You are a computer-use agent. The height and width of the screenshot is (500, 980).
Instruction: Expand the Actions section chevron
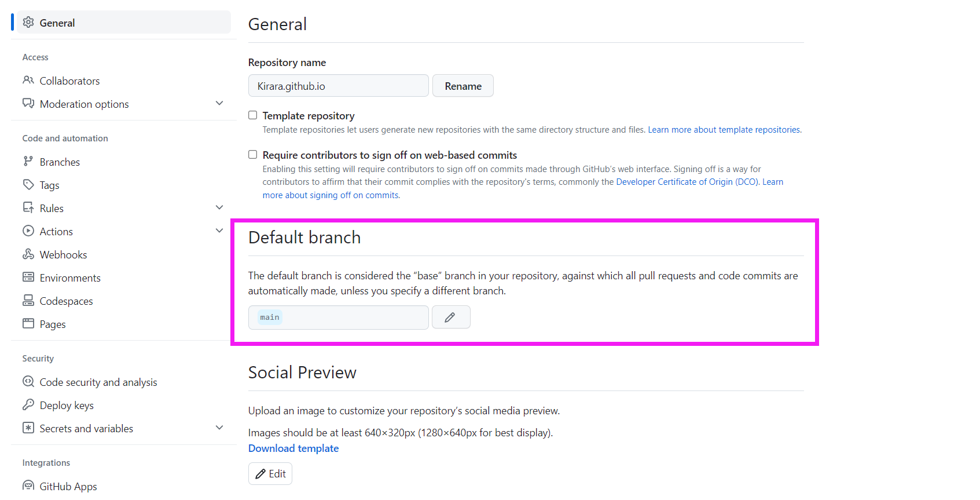[x=219, y=231]
